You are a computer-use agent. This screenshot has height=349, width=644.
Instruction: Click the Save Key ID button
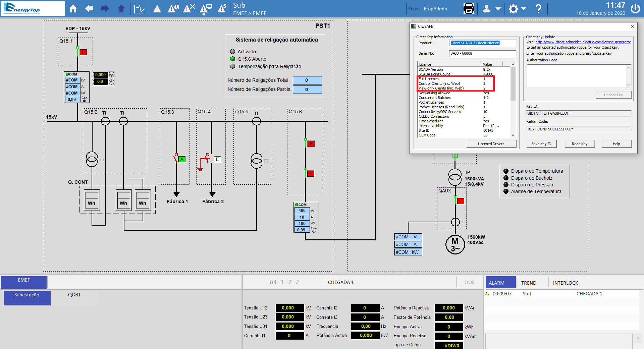(541, 144)
